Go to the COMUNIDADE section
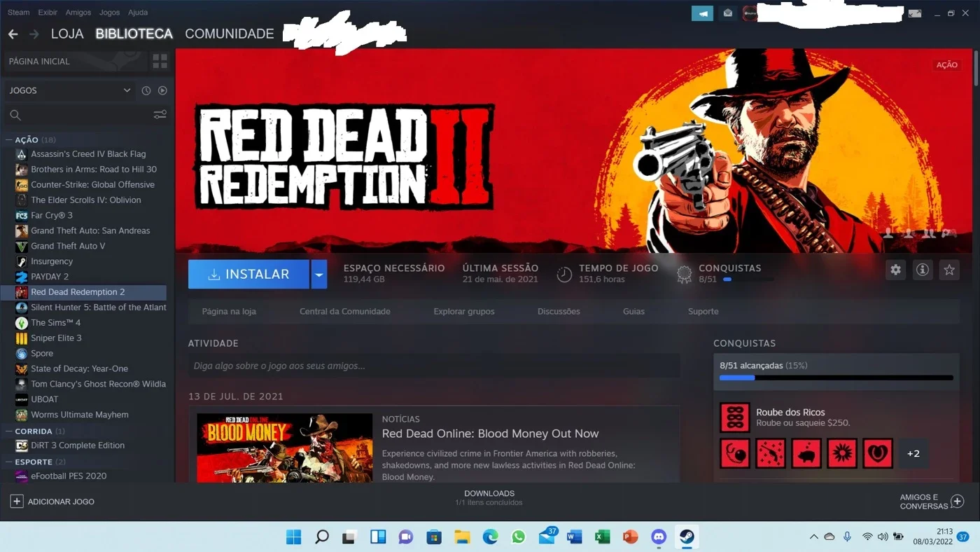The image size is (980, 552). (x=229, y=34)
